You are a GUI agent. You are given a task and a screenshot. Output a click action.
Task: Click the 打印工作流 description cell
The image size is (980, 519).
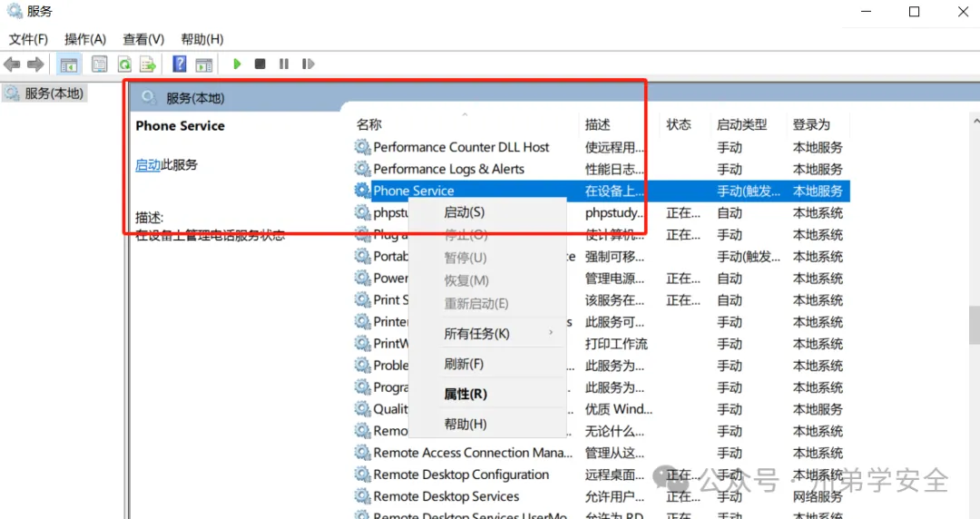(x=616, y=343)
